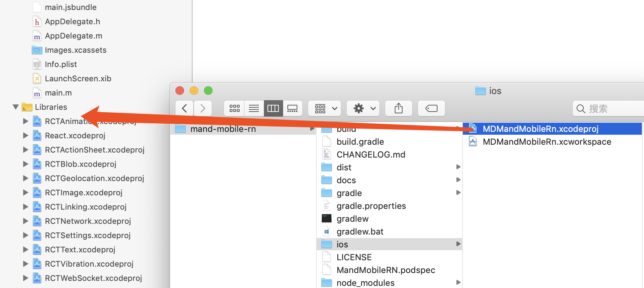Expand RCTLinking.xcodeproj disclosure triangle
Image resolution: width=644 pixels, height=288 pixels.
click(26, 207)
